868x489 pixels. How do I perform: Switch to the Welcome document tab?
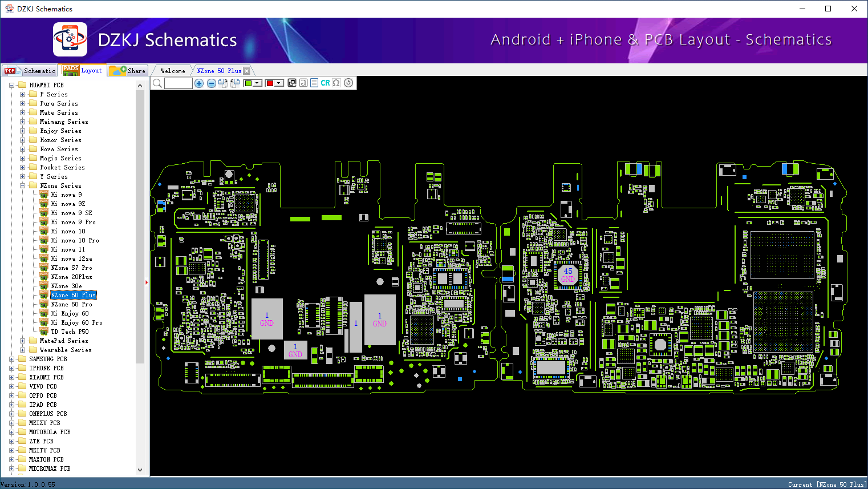click(x=173, y=71)
